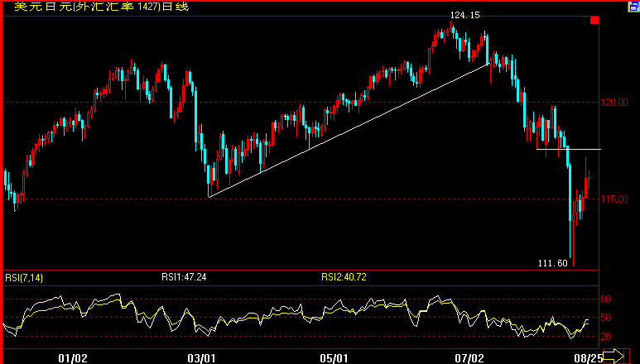640x364 pixels.
Task: Click the 120.00 price axis label
Action: click(614, 103)
